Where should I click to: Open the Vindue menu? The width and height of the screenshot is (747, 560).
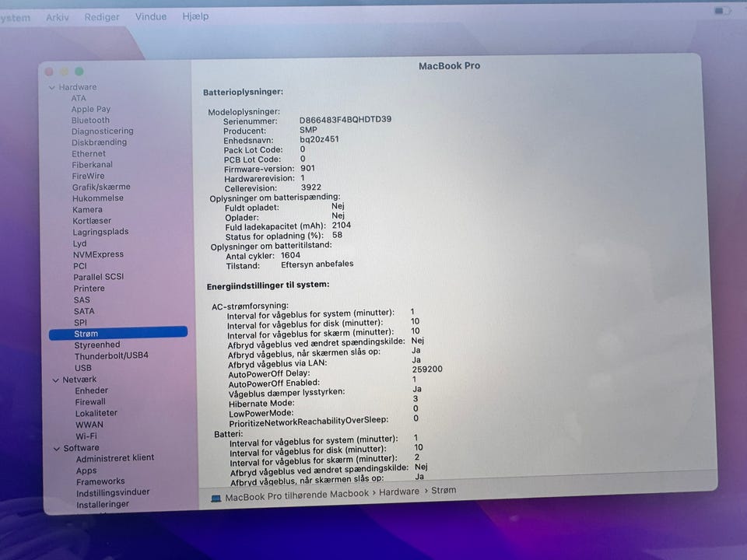tap(150, 16)
